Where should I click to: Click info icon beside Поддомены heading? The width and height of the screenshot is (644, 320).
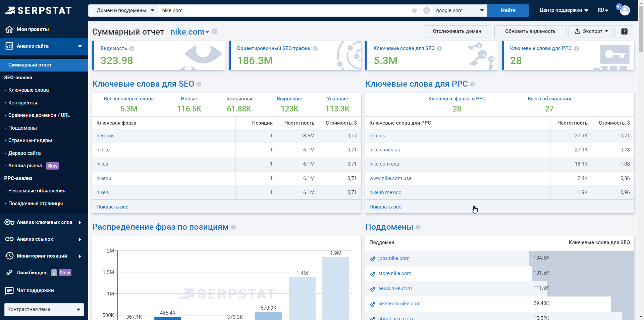[x=418, y=227]
